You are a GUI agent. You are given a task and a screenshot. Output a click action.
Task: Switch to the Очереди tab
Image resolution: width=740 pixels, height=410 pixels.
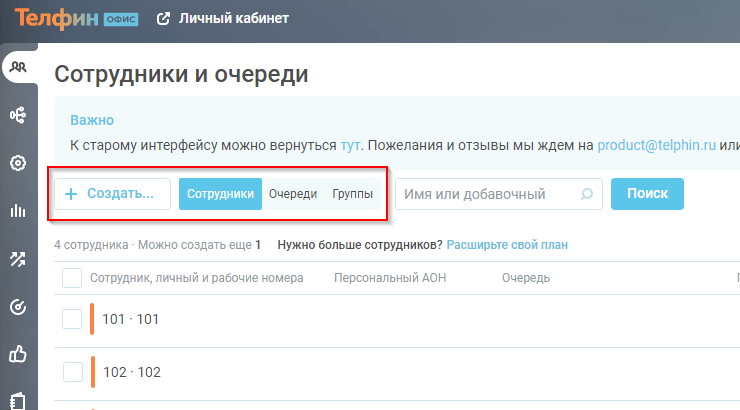tap(293, 194)
